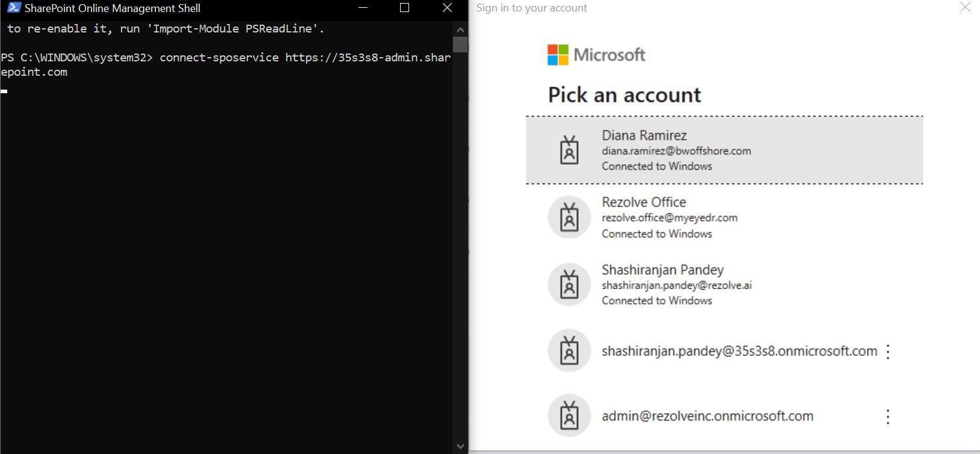Click 'Connected to Windows' under Shashiranjan Pandey
The height and width of the screenshot is (454, 980).
coord(657,300)
